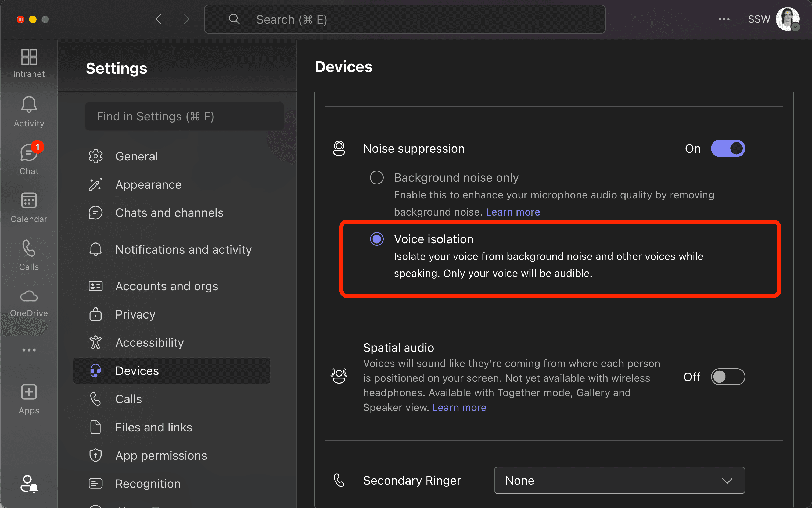This screenshot has width=812, height=508.
Task: Expand more apps ellipsis in sidebar
Action: (29, 350)
